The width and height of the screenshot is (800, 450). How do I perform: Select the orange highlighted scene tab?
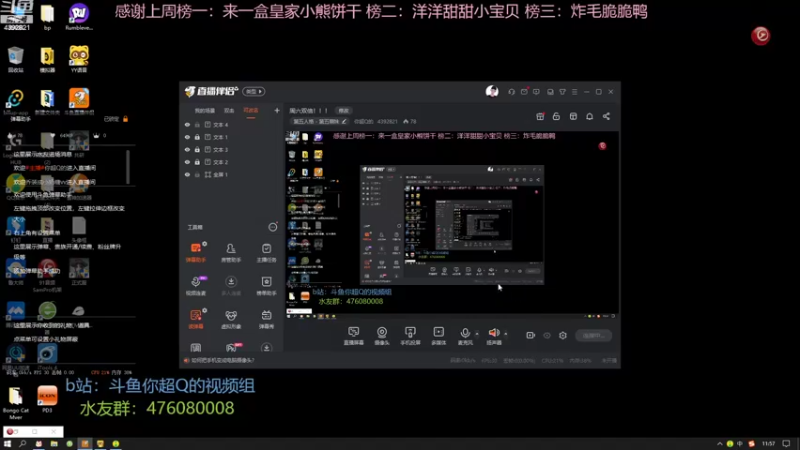[x=251, y=111]
